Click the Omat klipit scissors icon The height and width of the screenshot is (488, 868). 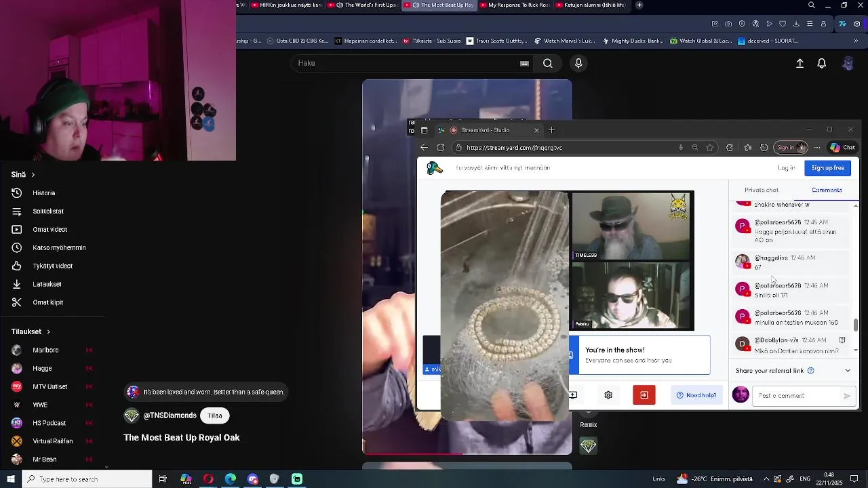pos(17,302)
